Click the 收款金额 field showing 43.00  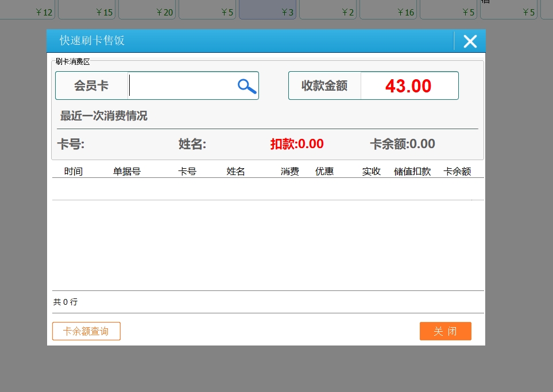coord(408,86)
